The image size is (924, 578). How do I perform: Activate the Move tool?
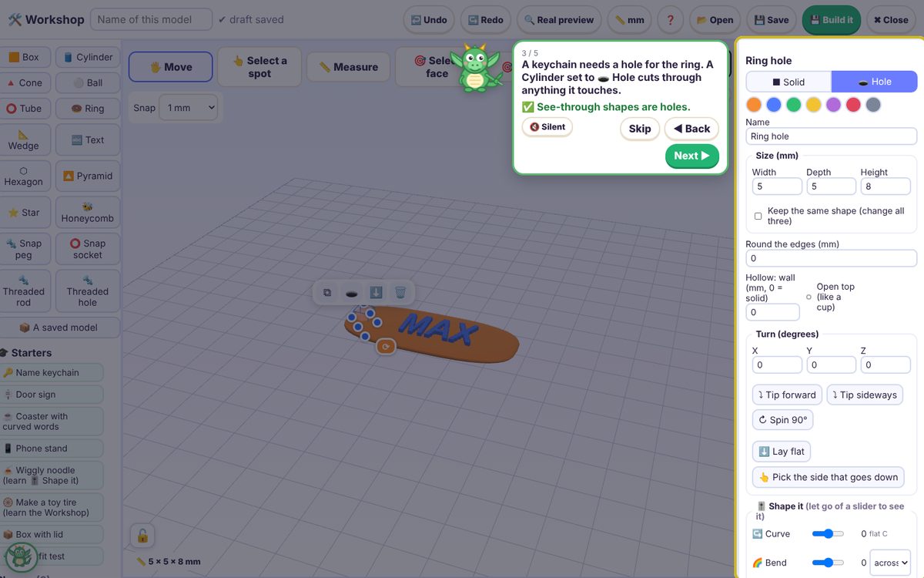coord(170,67)
